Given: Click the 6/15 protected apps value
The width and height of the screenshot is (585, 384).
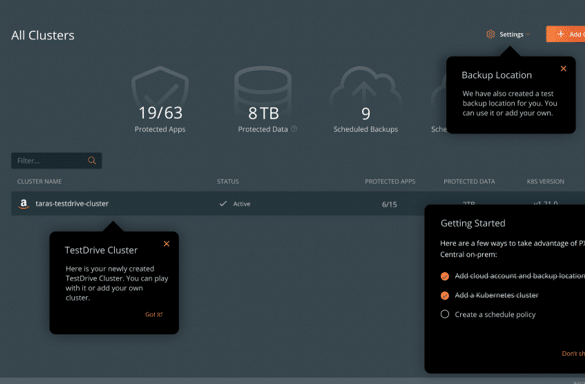Looking at the screenshot, I should [389, 205].
